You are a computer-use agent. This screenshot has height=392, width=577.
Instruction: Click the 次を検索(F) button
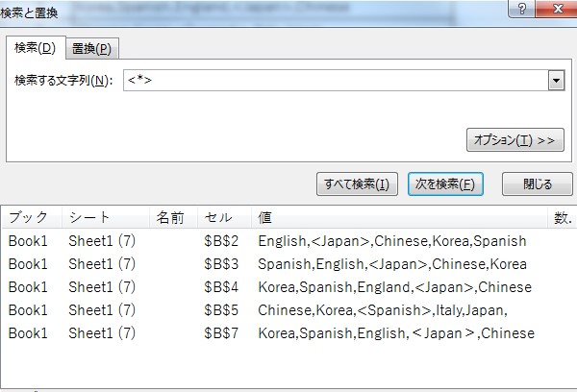point(444,184)
